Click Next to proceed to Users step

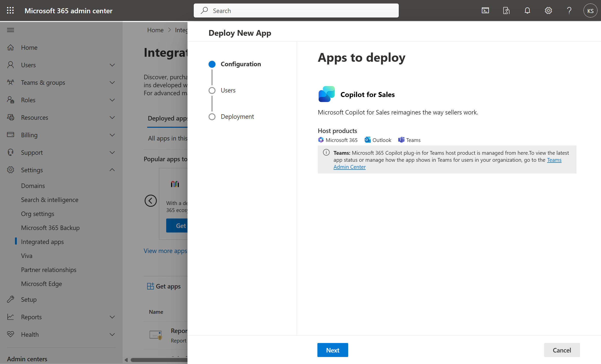333,350
